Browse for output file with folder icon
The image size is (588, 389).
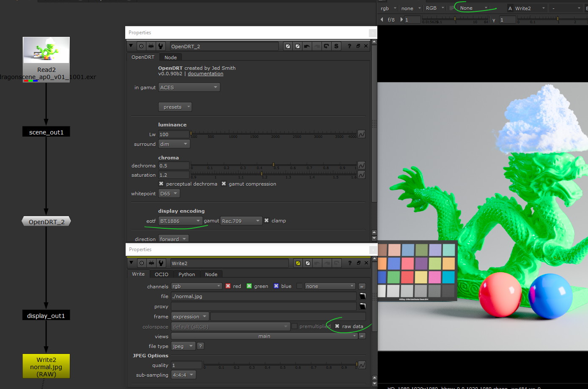[363, 296]
